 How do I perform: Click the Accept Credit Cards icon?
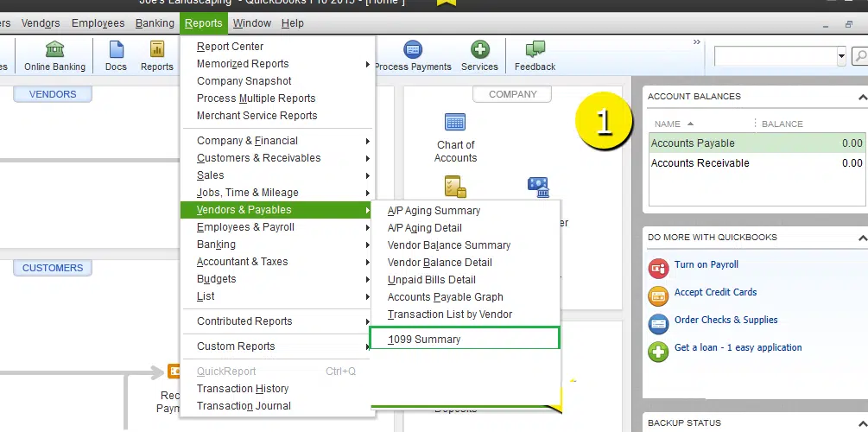pyautogui.click(x=658, y=296)
